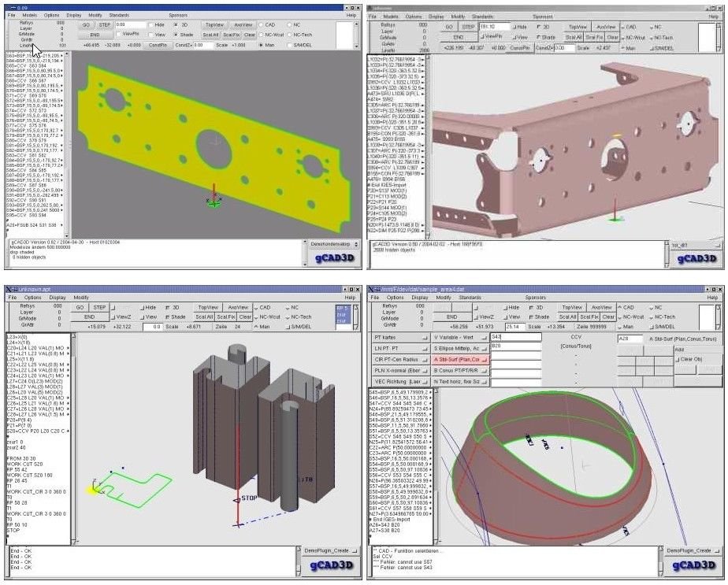The height and width of the screenshot is (585, 728).
Task: Click Clear to reset the top-right view
Action: click(614, 36)
